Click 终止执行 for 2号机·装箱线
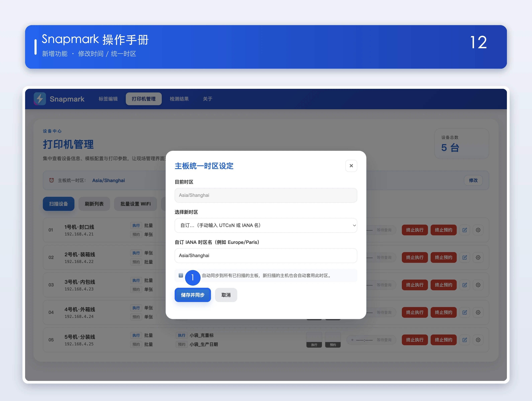 pyautogui.click(x=415, y=257)
